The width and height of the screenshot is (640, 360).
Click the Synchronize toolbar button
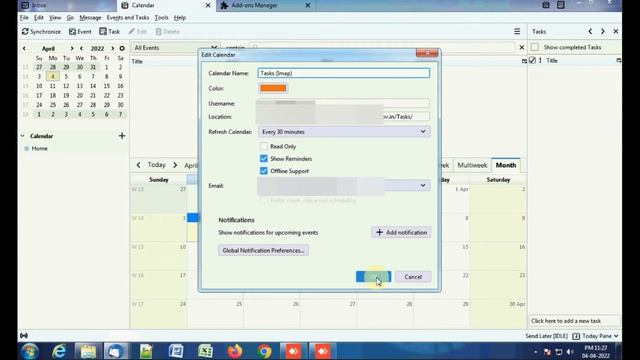click(x=41, y=31)
